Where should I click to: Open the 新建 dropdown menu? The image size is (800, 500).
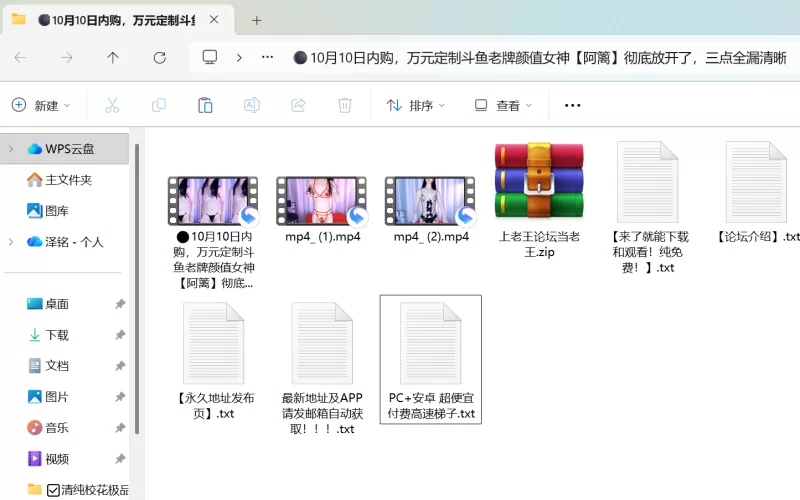pos(41,105)
